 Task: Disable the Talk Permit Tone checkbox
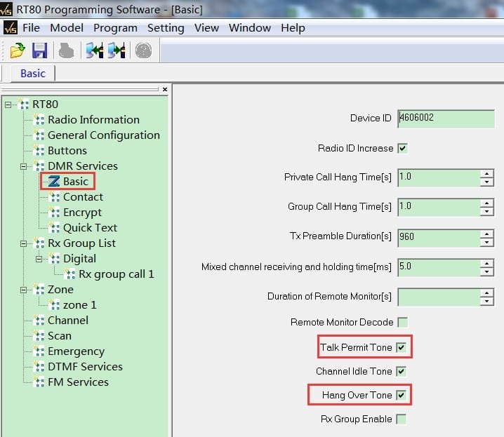click(x=401, y=347)
